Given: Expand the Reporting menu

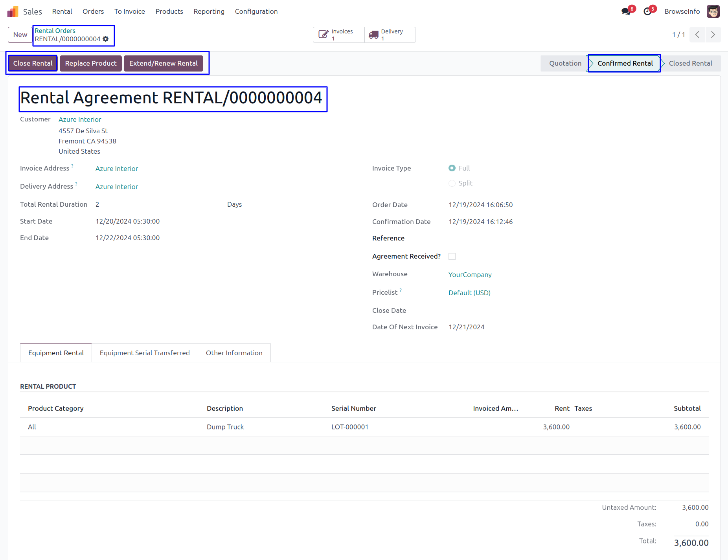Looking at the screenshot, I should tap(209, 11).
